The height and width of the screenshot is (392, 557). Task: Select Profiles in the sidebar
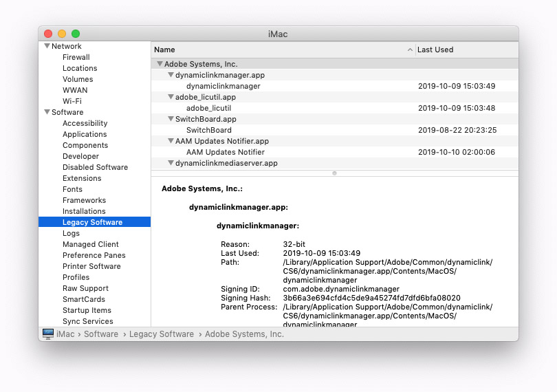click(x=76, y=278)
